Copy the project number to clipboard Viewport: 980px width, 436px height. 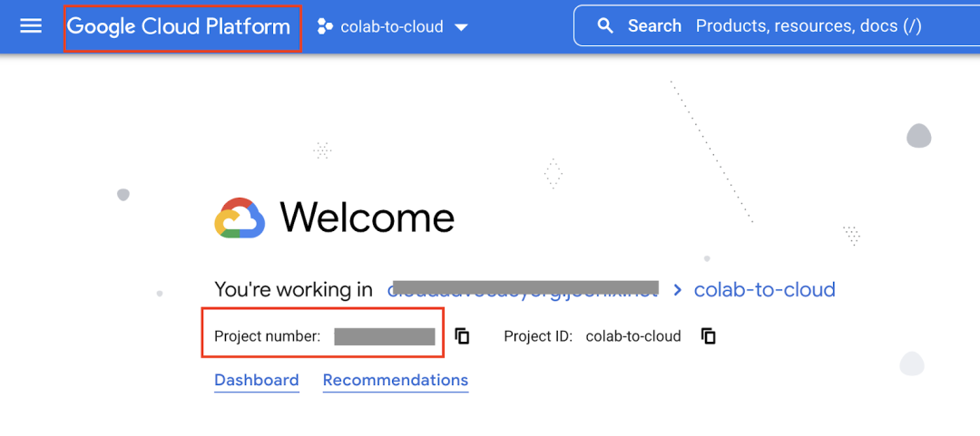[x=462, y=336]
